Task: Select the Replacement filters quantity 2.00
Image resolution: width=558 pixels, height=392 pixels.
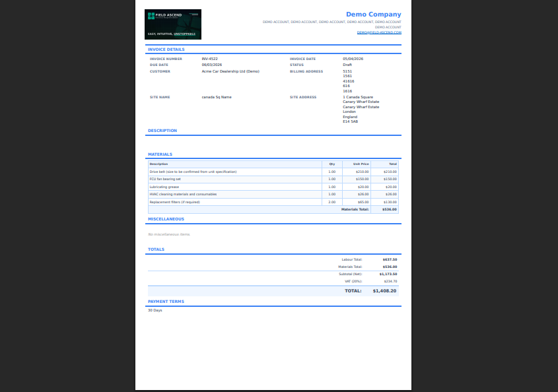Action: tap(331, 202)
